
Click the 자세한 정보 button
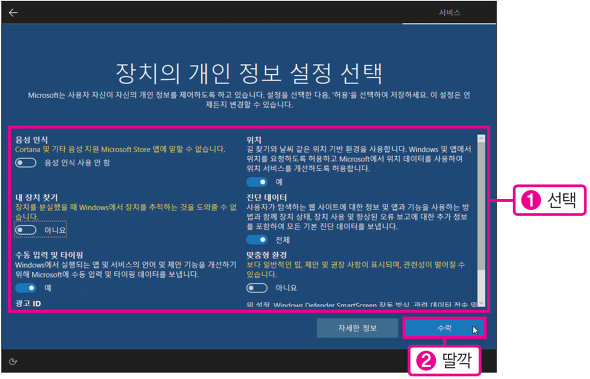click(x=357, y=328)
